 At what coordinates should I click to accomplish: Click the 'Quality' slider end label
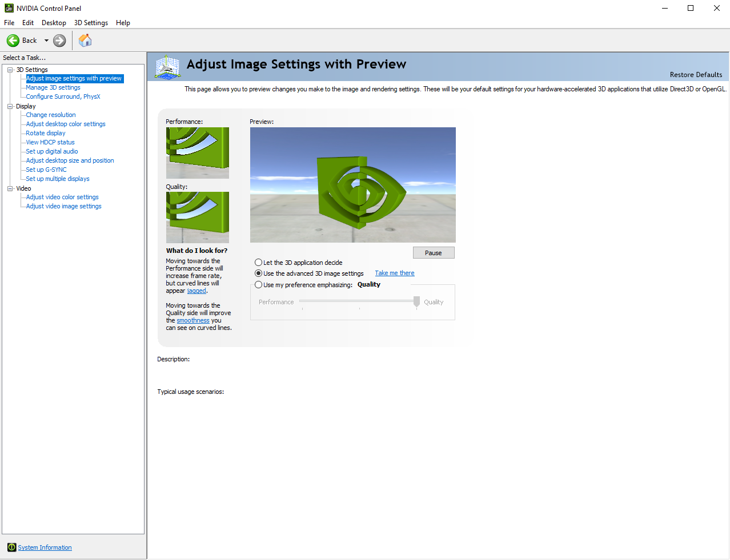[434, 302]
